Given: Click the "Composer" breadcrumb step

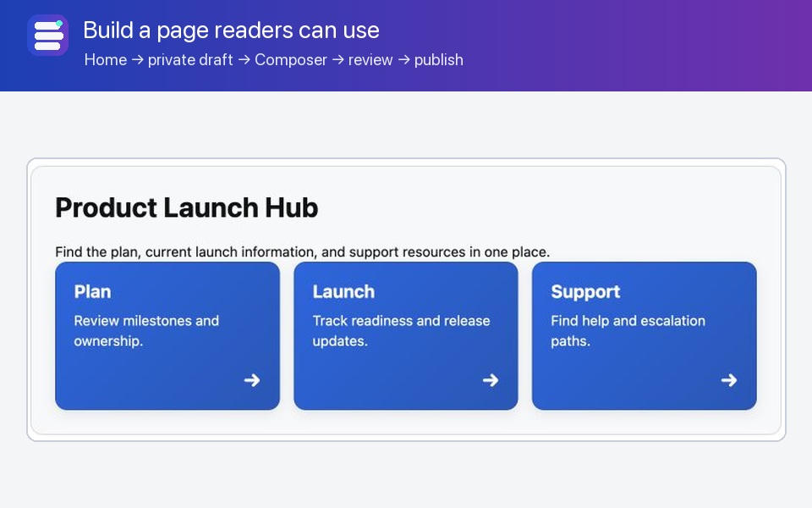Looking at the screenshot, I should pos(290,59).
